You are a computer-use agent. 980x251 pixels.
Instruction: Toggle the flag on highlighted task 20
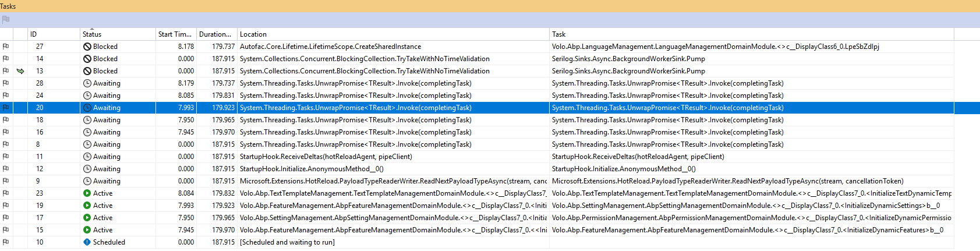click(x=6, y=108)
